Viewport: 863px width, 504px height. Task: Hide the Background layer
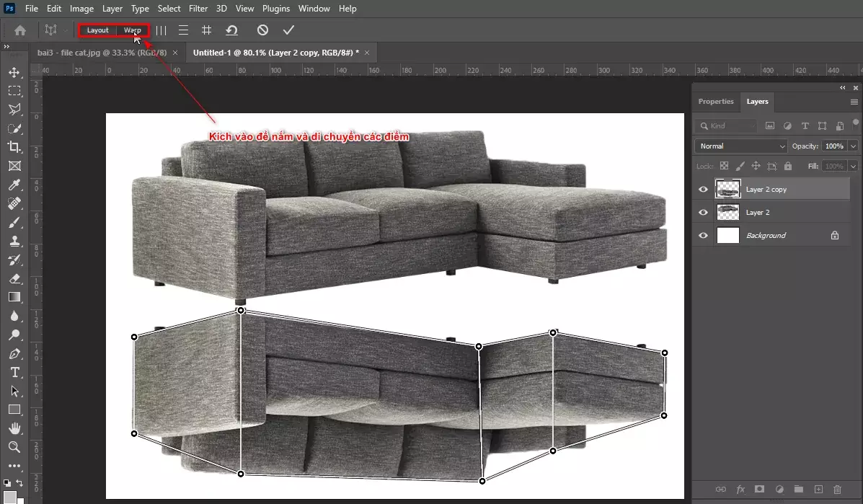pyautogui.click(x=702, y=234)
